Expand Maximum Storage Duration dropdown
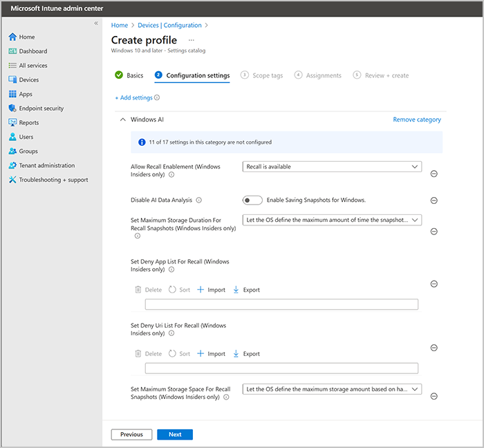 332,220
